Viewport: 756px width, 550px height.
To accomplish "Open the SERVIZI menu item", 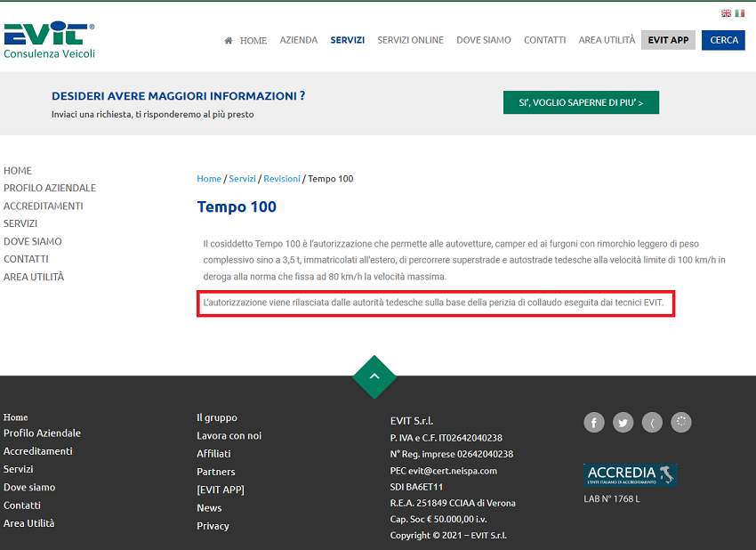I will pos(347,40).
